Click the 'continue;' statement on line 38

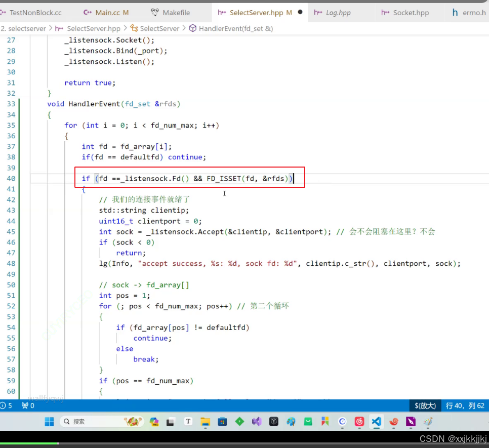[187, 157]
